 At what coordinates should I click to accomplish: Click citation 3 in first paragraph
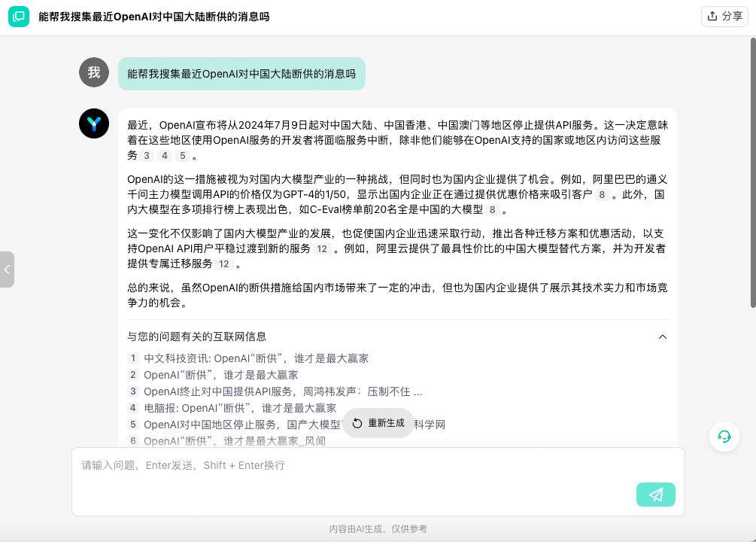pos(147,155)
